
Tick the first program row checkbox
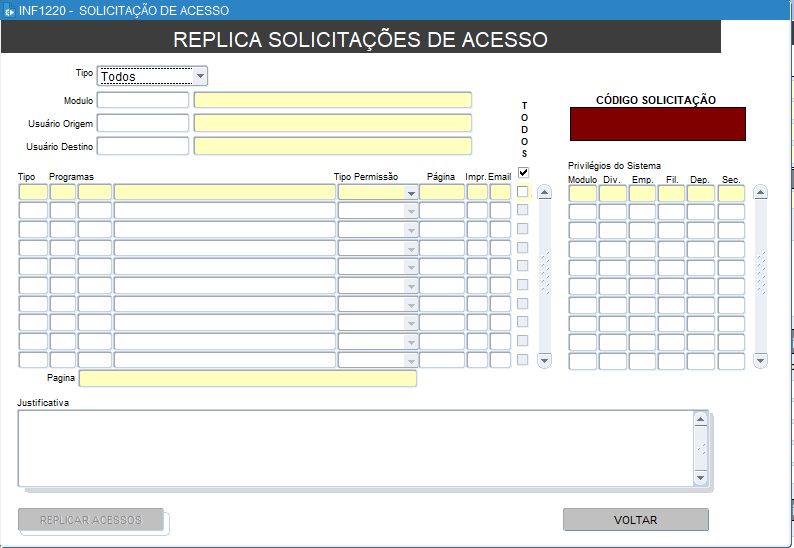[x=523, y=192]
